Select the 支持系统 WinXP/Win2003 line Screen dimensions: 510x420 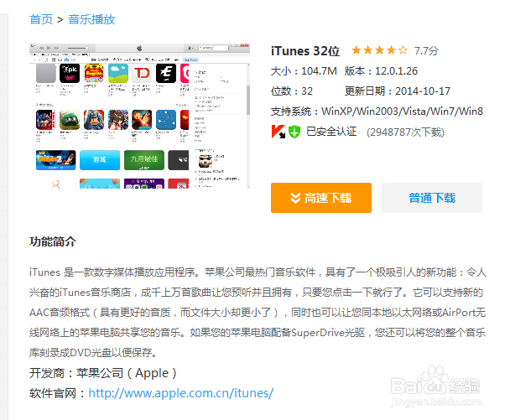pyautogui.click(x=377, y=111)
